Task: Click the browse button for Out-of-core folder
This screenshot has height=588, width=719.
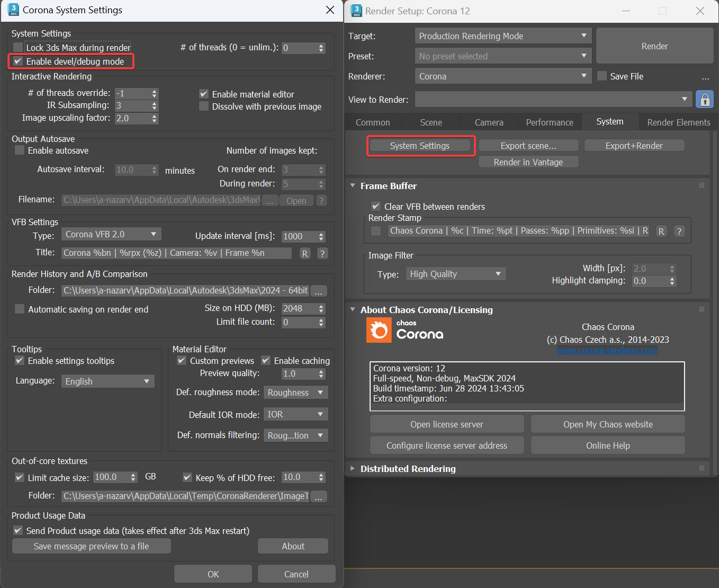Action: (x=319, y=496)
